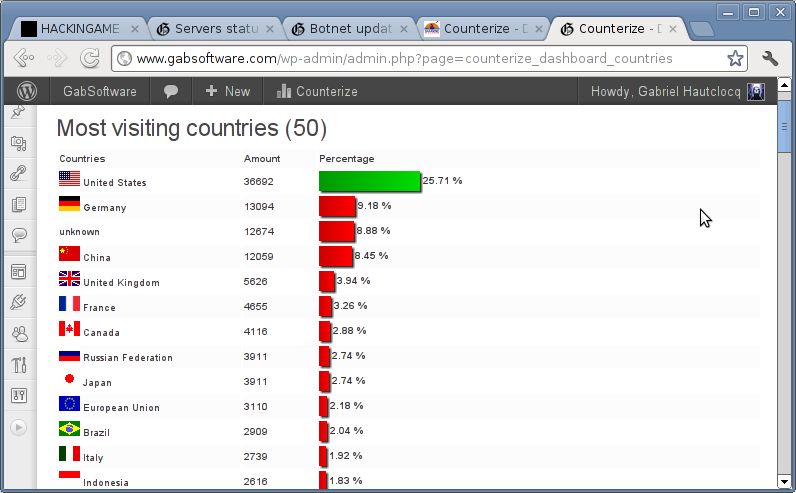Click in the browser address bar

[420, 58]
